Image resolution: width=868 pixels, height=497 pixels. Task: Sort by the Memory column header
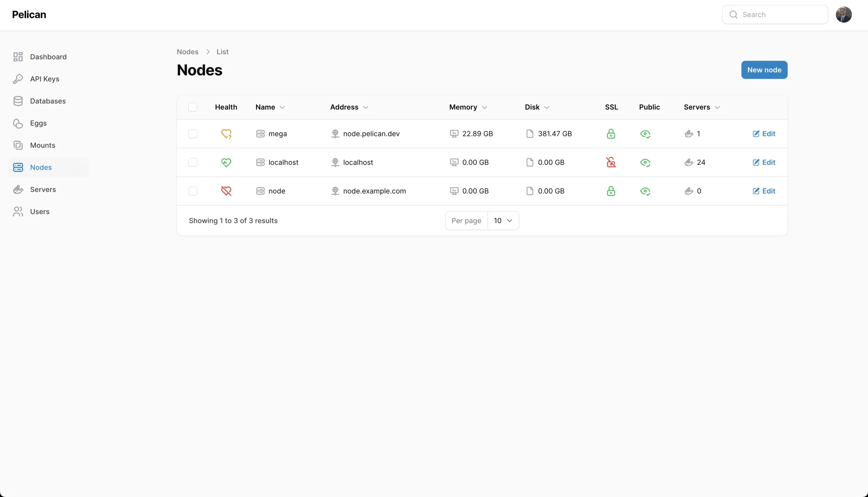[468, 107]
